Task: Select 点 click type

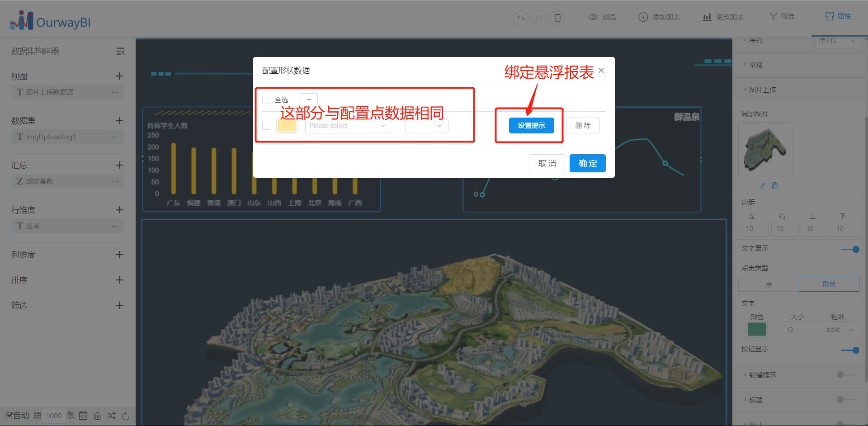Action: (x=769, y=284)
